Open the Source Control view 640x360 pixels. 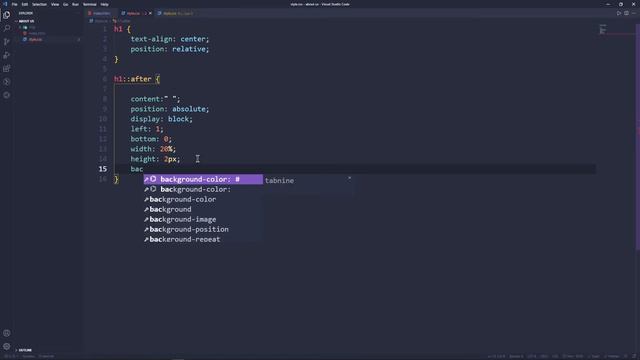click(7, 42)
